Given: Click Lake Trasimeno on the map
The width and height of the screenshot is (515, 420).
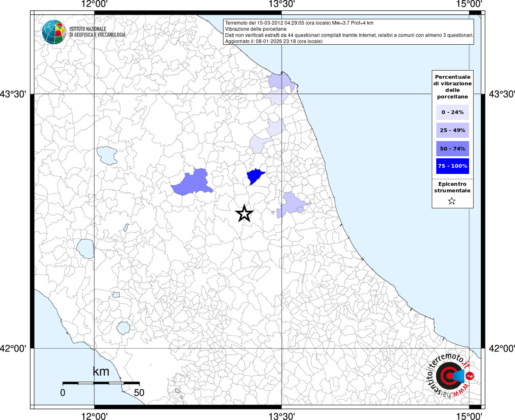Looking at the screenshot, I should [x=107, y=155].
